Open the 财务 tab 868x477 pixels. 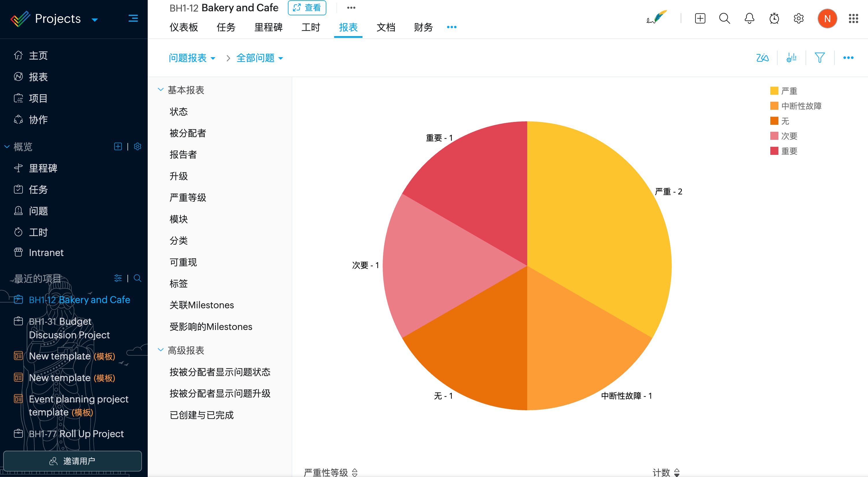point(423,27)
